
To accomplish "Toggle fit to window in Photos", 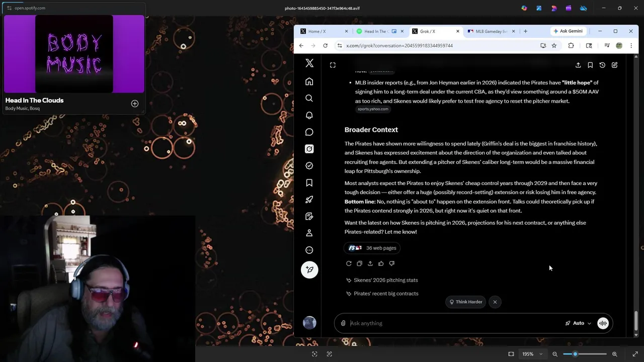I will point(511,354).
